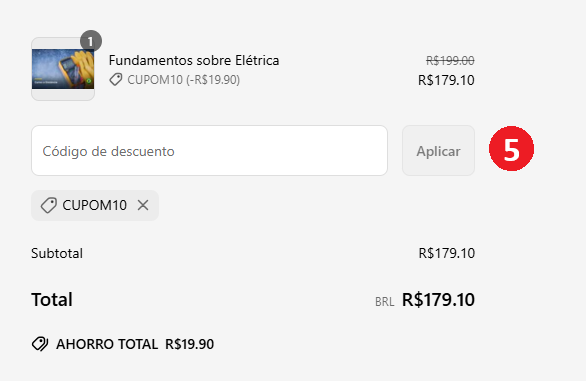Click the tag icon beside CUPOM10 (-R$19.90)

(115, 80)
